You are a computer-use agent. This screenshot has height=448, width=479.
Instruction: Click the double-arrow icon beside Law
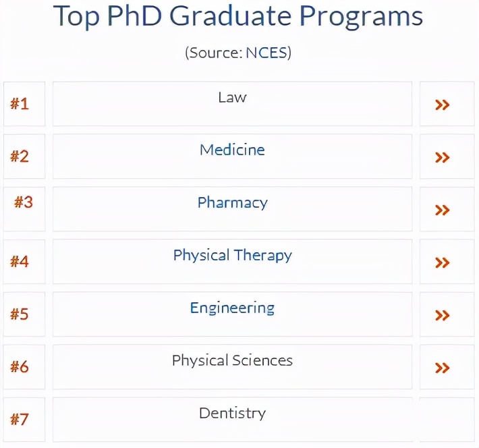pyautogui.click(x=442, y=105)
